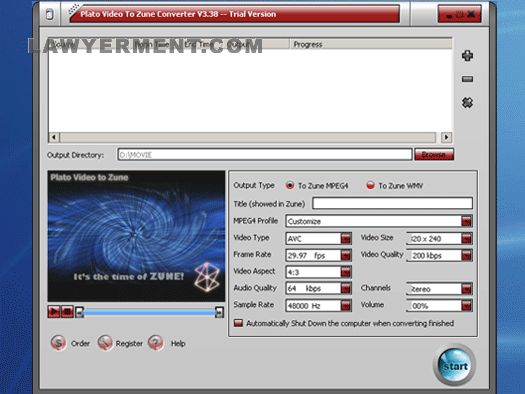
Task: Click the Output Directory path field
Action: (x=265, y=155)
